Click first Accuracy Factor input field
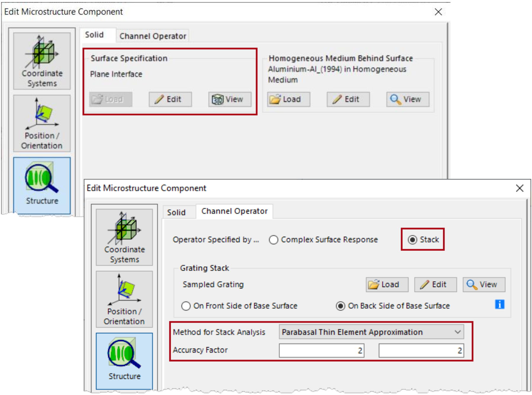The image size is (532, 395). tap(322, 350)
